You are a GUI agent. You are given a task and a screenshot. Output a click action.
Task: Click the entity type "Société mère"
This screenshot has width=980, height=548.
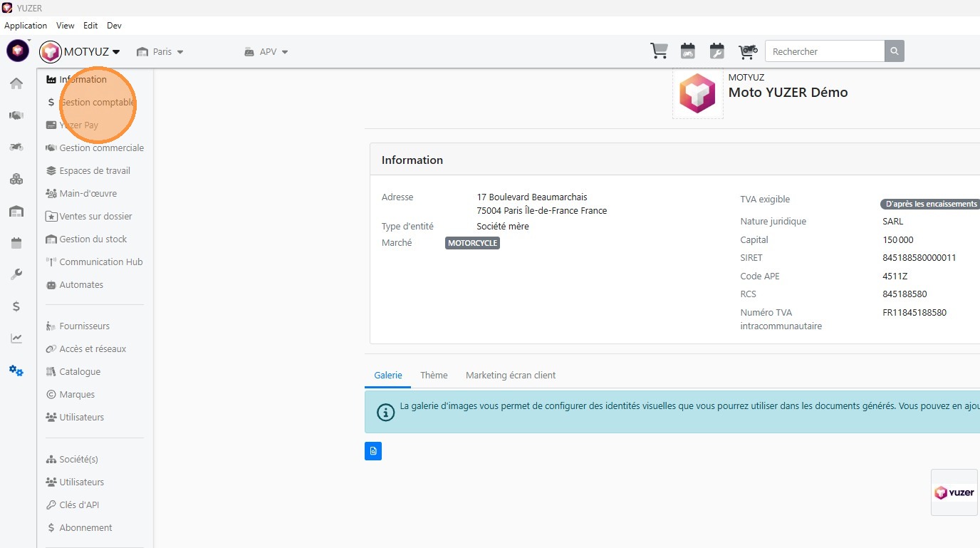pos(503,227)
